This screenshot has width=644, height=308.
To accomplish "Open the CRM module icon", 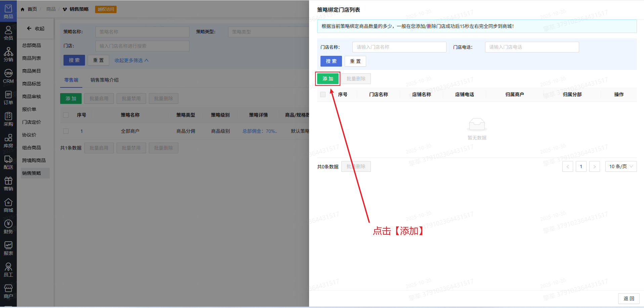I will point(8,76).
